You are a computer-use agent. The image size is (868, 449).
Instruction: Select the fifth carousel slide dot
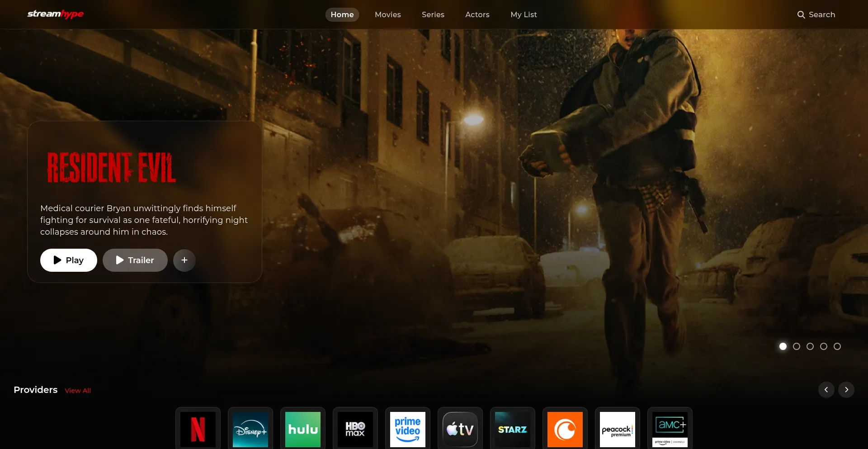tap(837, 346)
